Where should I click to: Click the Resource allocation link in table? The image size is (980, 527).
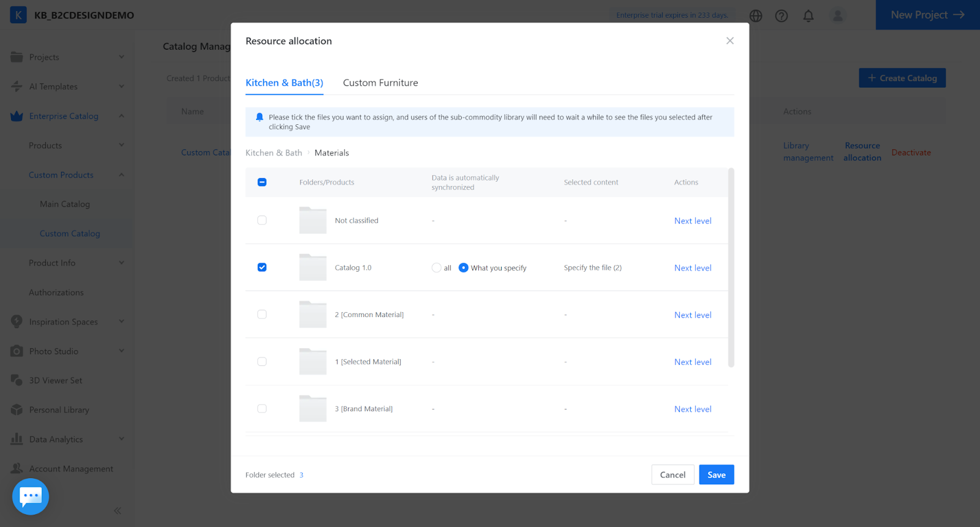point(862,152)
